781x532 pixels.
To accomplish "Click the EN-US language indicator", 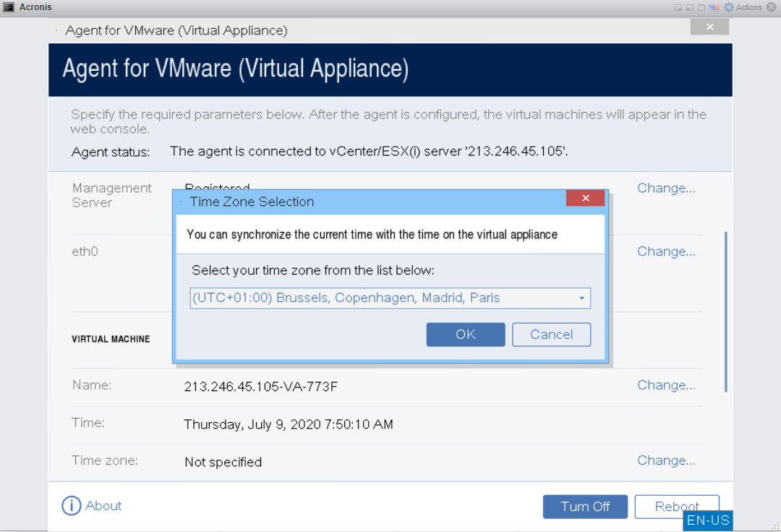I will pyautogui.click(x=708, y=520).
